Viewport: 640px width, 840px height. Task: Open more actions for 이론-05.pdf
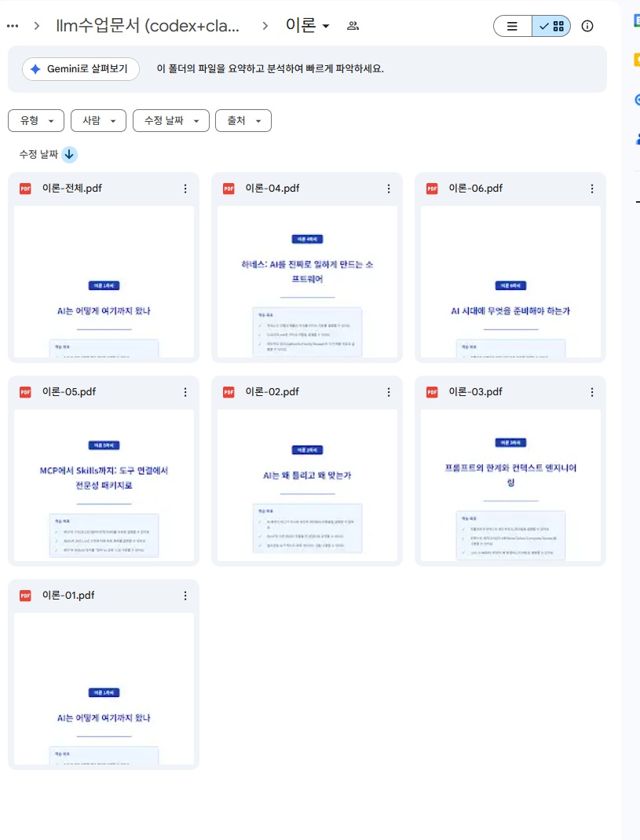point(185,392)
